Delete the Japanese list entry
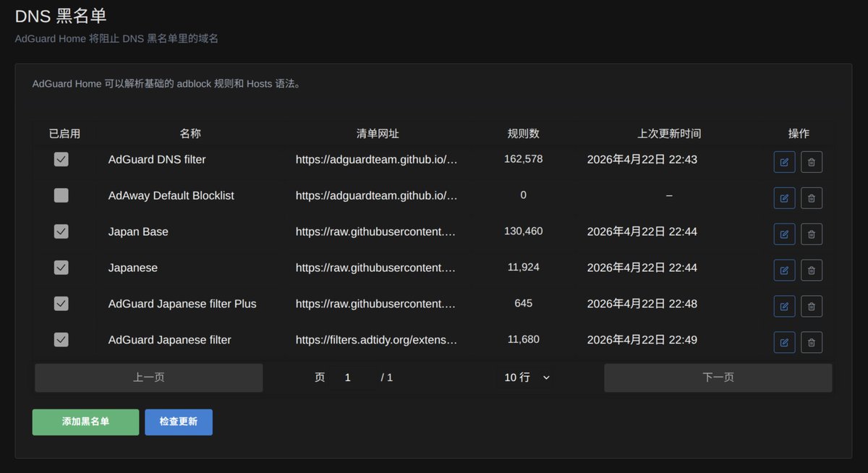Screen dimensions: 868x473 tap(812, 270)
